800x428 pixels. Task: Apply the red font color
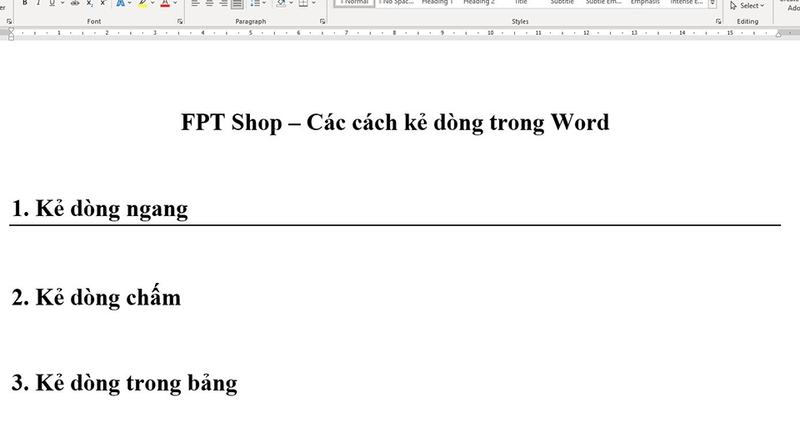pyautogui.click(x=165, y=3)
